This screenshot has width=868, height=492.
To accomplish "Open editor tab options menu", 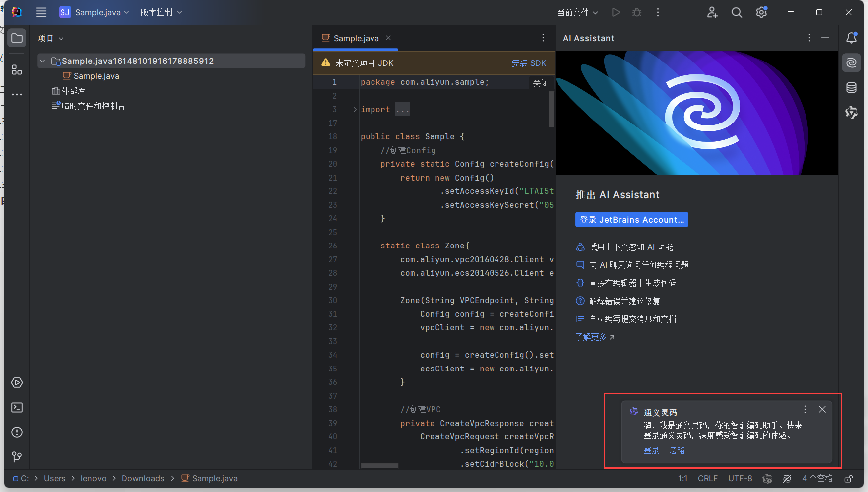I will (x=543, y=38).
